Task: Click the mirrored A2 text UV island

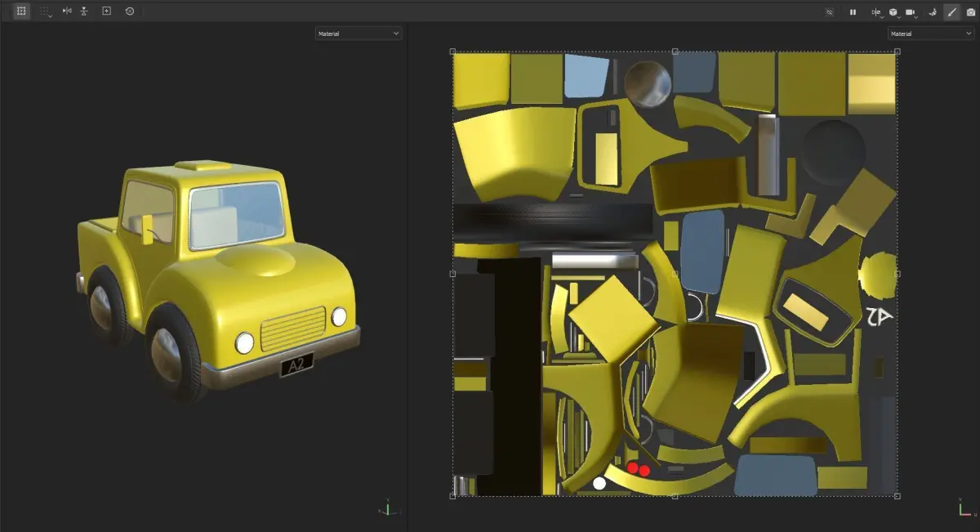Action: point(880,317)
